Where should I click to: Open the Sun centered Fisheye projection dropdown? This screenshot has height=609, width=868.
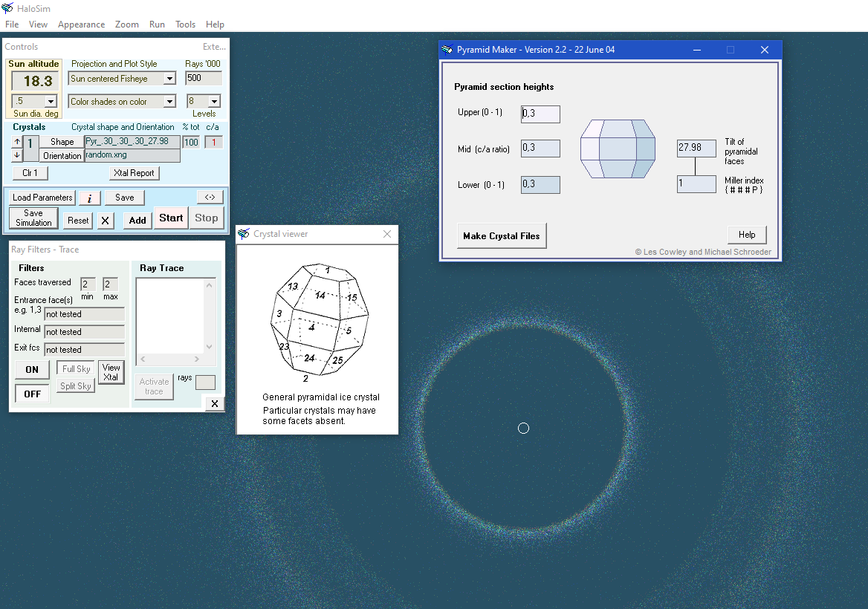pos(169,79)
